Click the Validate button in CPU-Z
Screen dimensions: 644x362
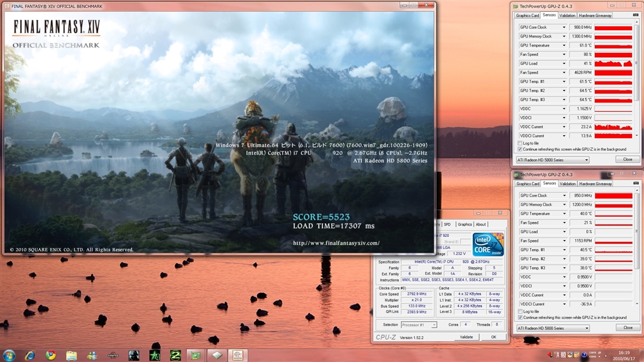pos(466,337)
